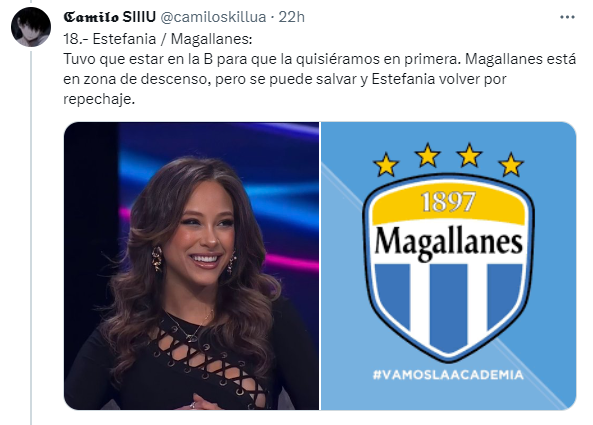The width and height of the screenshot is (593, 425).
Task: Click the display name Camilo SIIIU
Action: [x=110, y=17]
